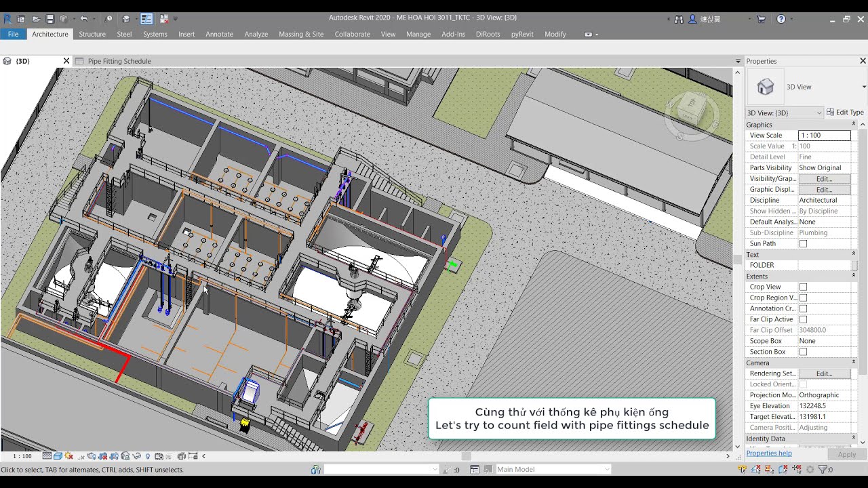Click the Unlocked 3D View house icon

pyautogui.click(x=125, y=456)
